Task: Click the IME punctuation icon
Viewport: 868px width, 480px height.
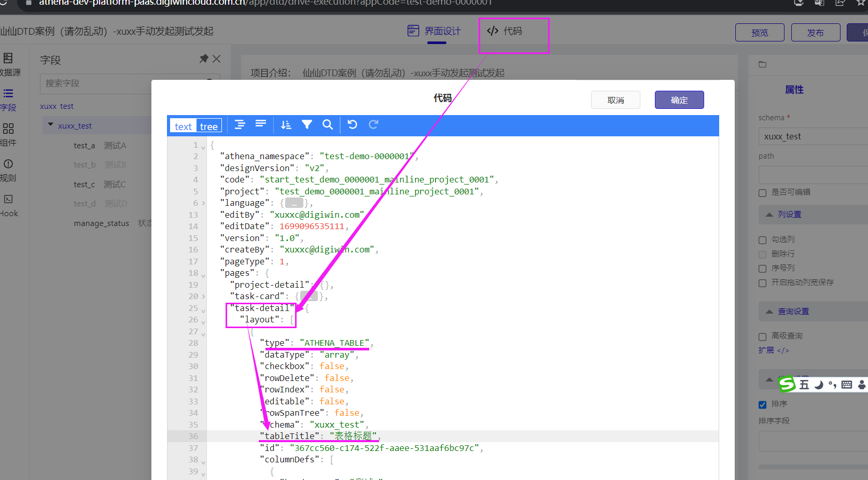Action: [832, 385]
